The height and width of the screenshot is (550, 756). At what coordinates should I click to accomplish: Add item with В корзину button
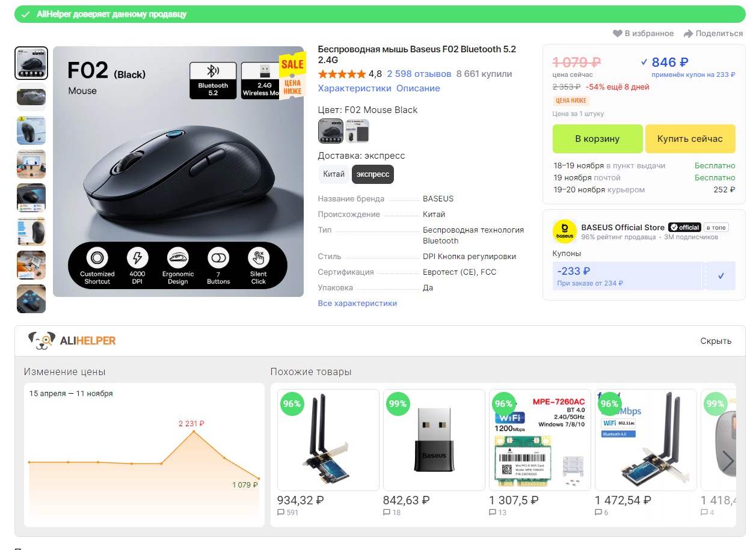(x=597, y=139)
